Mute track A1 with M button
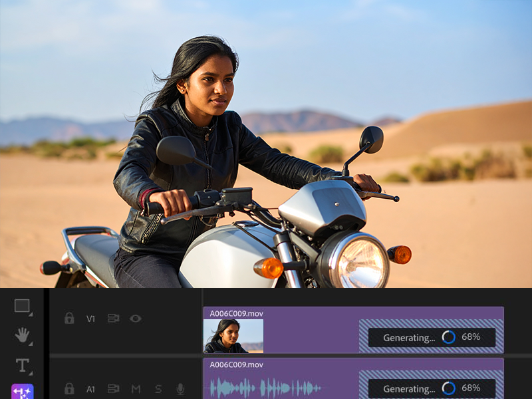Image resolution: width=532 pixels, height=399 pixels. click(136, 389)
